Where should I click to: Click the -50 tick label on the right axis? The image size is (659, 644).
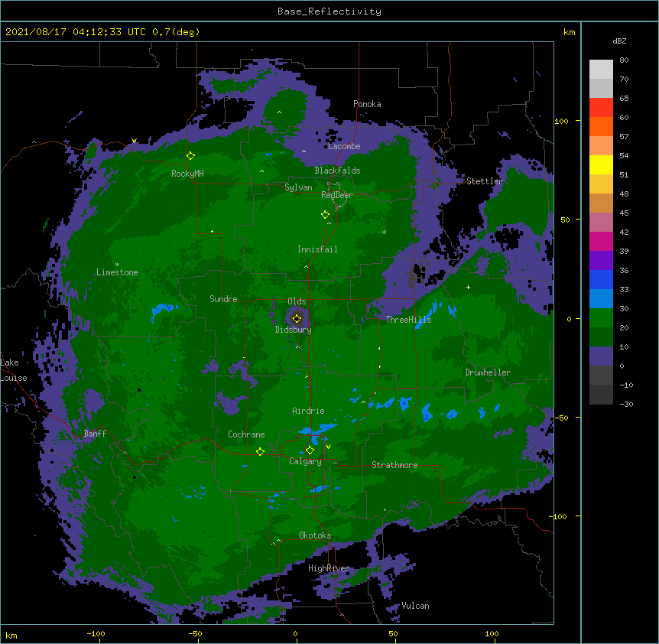coord(561,418)
